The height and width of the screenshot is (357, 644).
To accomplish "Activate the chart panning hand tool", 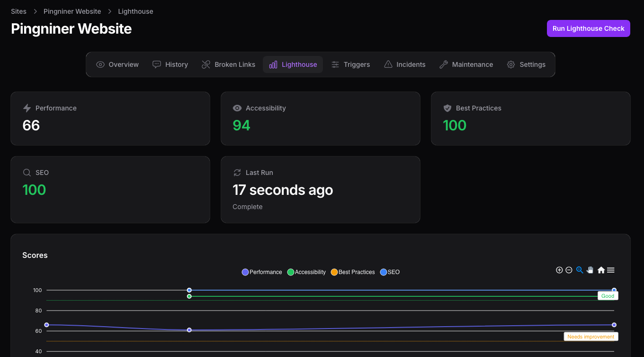I will [590, 270].
